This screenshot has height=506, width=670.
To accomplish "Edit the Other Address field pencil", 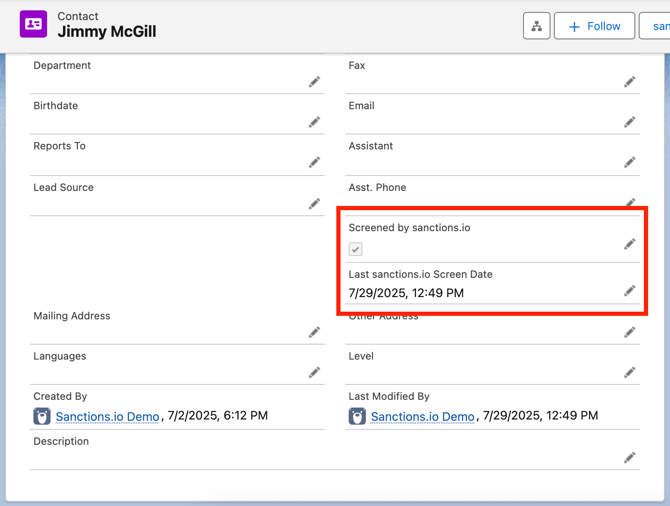I will (629, 332).
